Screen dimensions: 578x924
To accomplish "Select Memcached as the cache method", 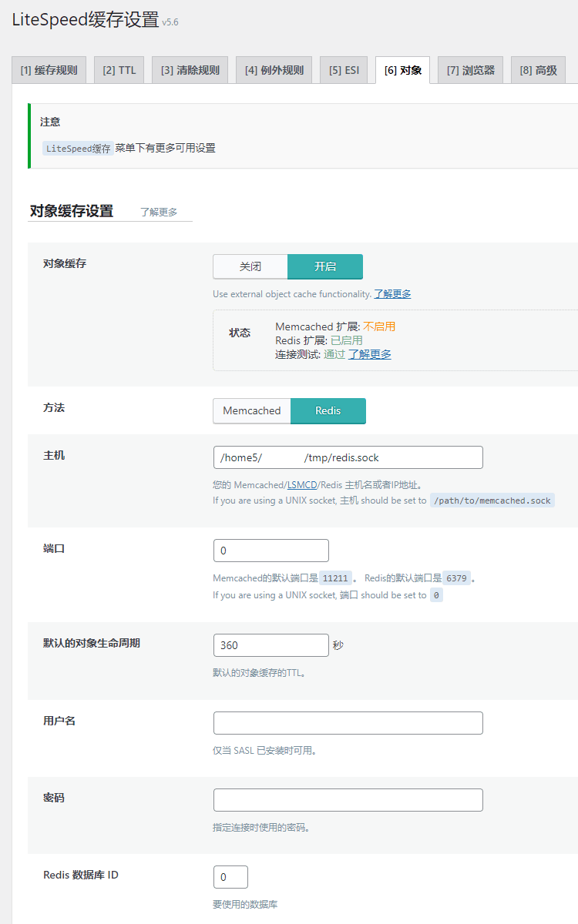I will click(x=252, y=411).
